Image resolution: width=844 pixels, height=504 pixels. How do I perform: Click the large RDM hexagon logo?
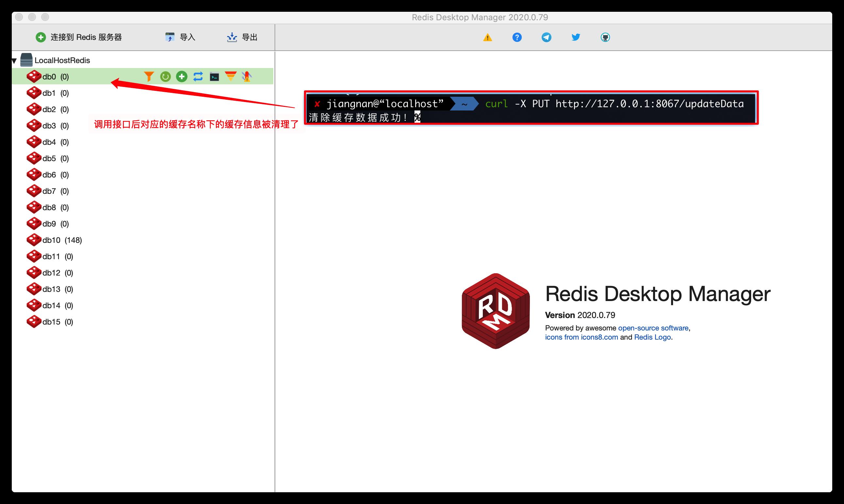(496, 311)
